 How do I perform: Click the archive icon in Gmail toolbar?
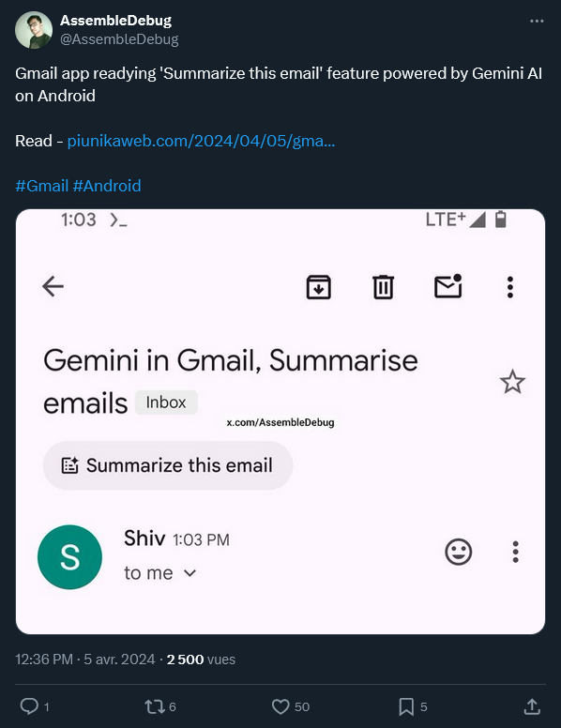[x=319, y=287]
